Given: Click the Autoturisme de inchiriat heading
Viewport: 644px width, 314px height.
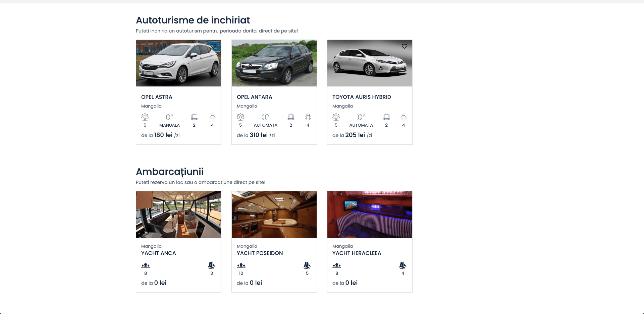Looking at the screenshot, I should coord(193,20).
